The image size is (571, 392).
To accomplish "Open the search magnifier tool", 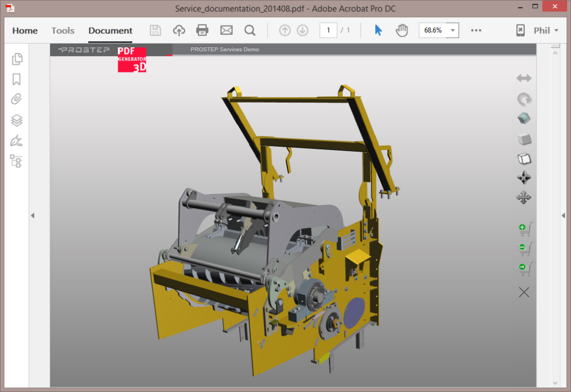I will pyautogui.click(x=250, y=30).
